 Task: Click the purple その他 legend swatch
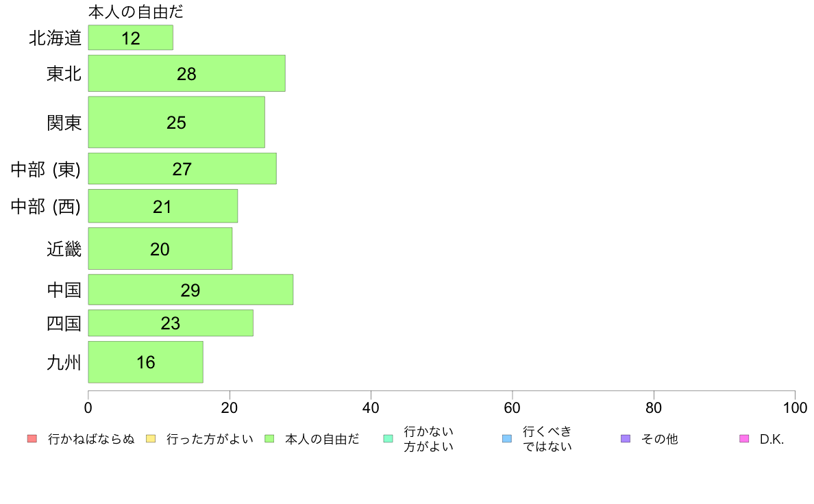(626, 438)
